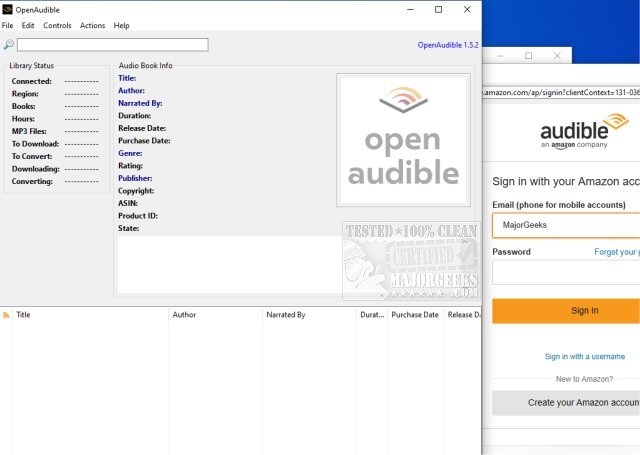Click the OpenAudible logo cover image
Screen dimensions: 640x455
point(402,140)
